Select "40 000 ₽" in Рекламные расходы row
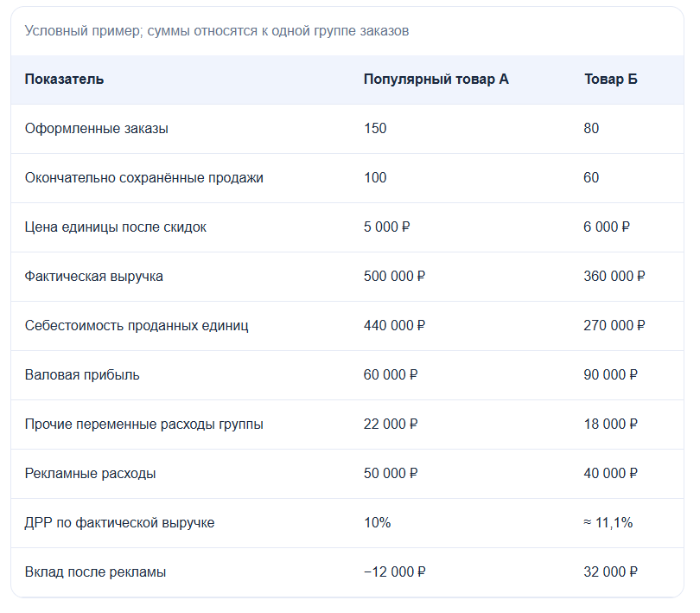 (610, 474)
